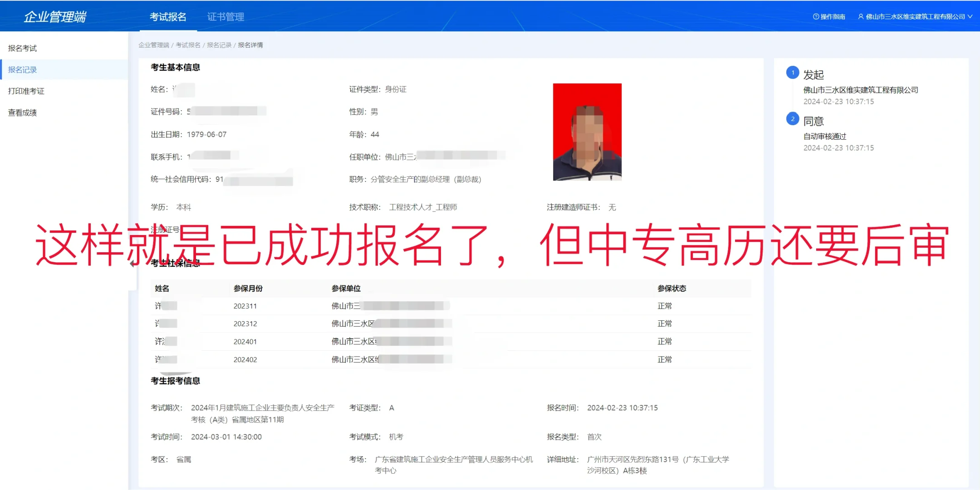Open 查看成绩 in the sidebar
The width and height of the screenshot is (980, 490).
22,113
